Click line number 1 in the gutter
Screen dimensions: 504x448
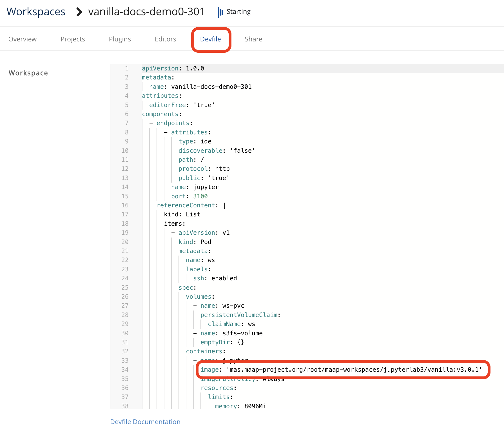point(127,68)
